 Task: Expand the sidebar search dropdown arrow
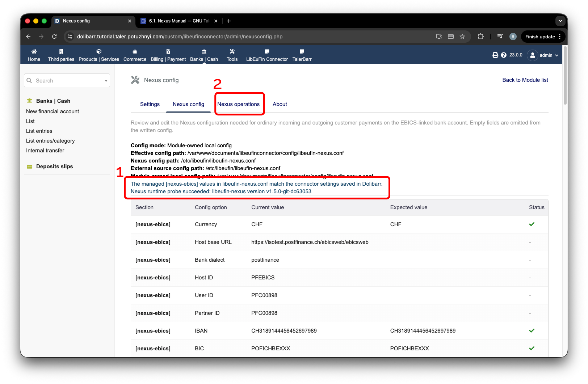(x=106, y=81)
